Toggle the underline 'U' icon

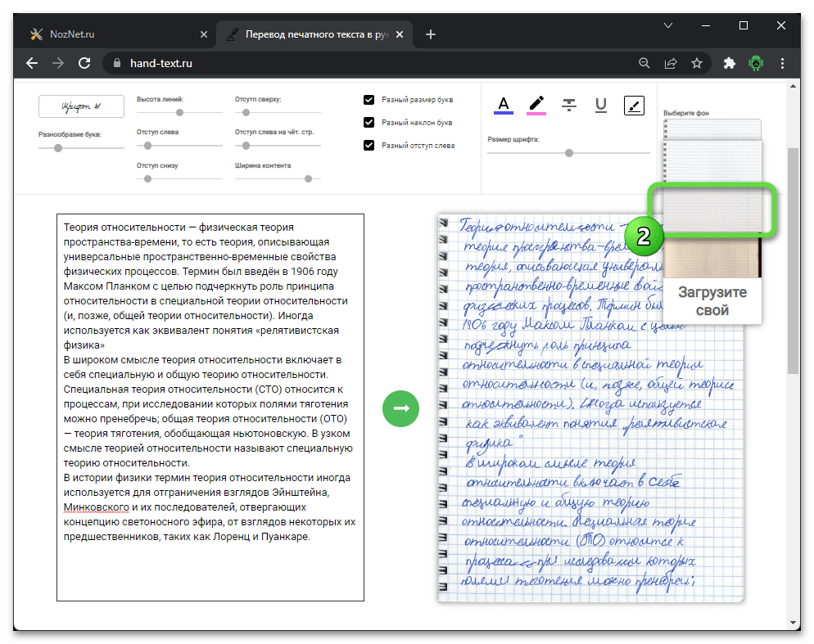click(x=601, y=105)
